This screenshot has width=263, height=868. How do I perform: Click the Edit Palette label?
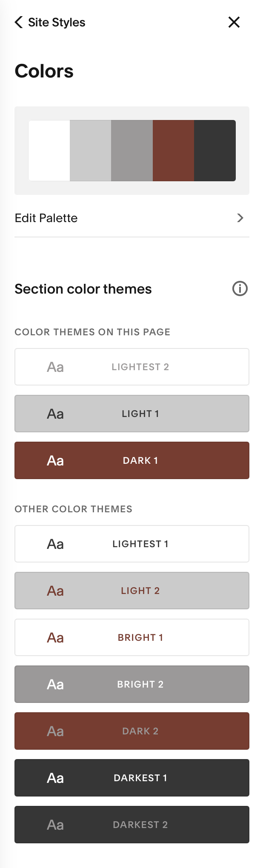coord(46,218)
